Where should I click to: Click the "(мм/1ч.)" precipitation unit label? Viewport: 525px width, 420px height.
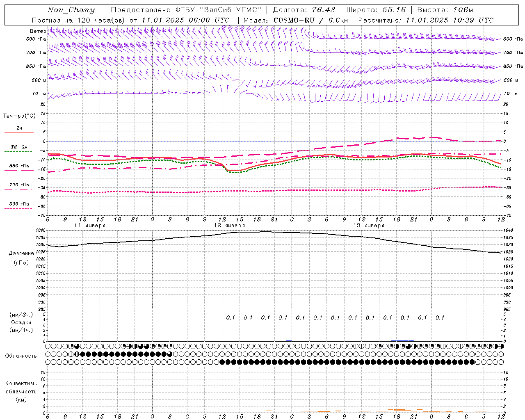(x=21, y=330)
